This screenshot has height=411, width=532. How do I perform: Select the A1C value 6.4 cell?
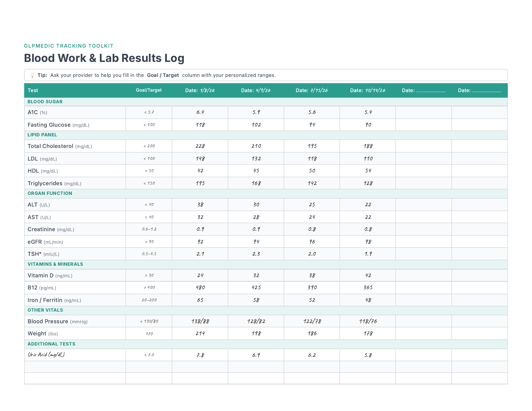[x=200, y=112]
